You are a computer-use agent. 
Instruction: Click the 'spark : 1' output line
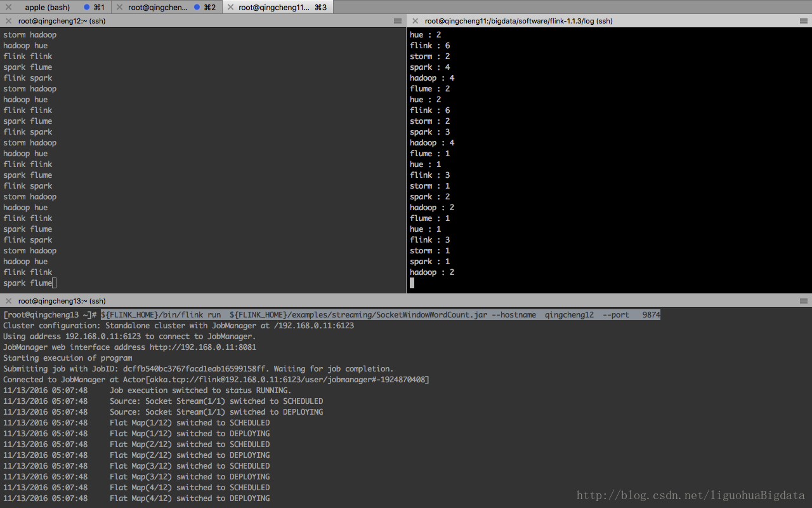tap(430, 262)
